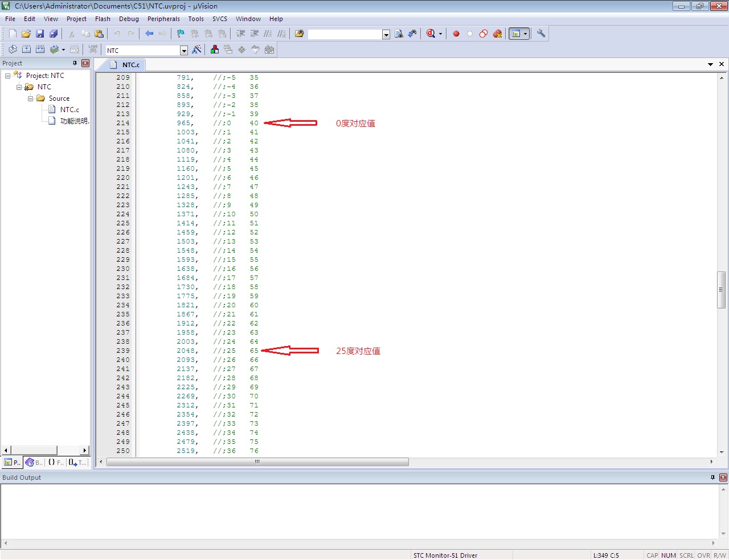
Task: Insert a breakpoint with red dot icon
Action: click(x=456, y=34)
